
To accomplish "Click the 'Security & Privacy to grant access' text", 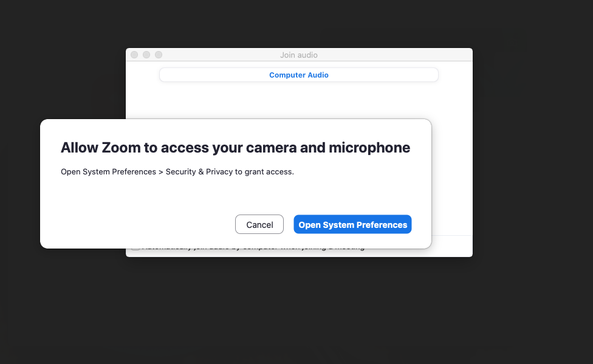I will [x=230, y=172].
